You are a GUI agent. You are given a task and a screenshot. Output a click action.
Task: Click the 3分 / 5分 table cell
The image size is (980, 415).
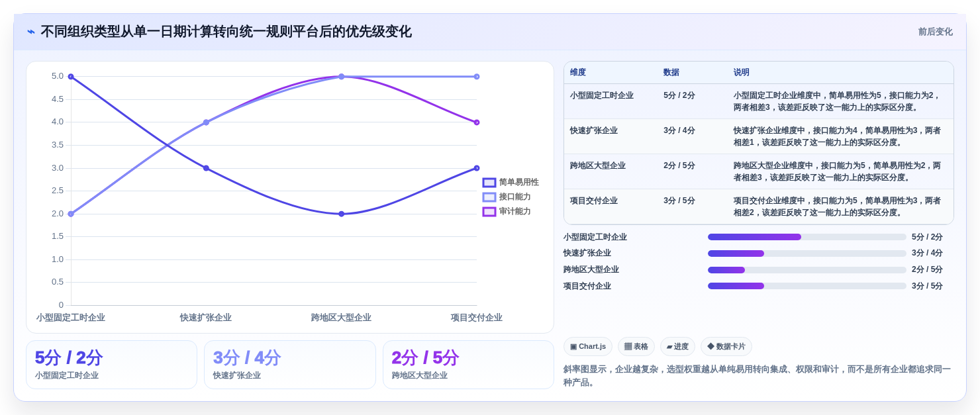point(679,201)
